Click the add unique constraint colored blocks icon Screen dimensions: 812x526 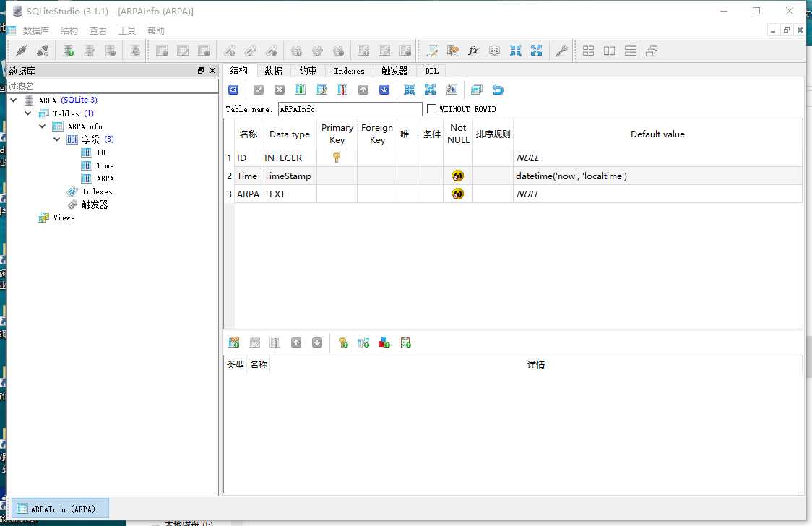click(x=384, y=342)
